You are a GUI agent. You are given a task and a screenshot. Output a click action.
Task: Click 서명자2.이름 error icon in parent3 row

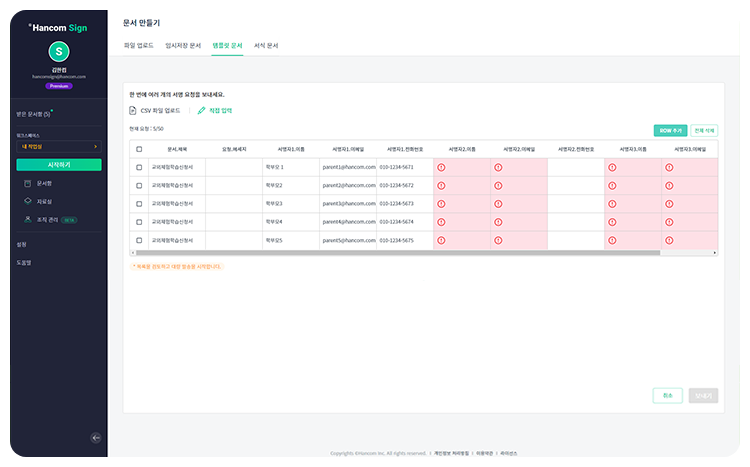pyautogui.click(x=441, y=204)
